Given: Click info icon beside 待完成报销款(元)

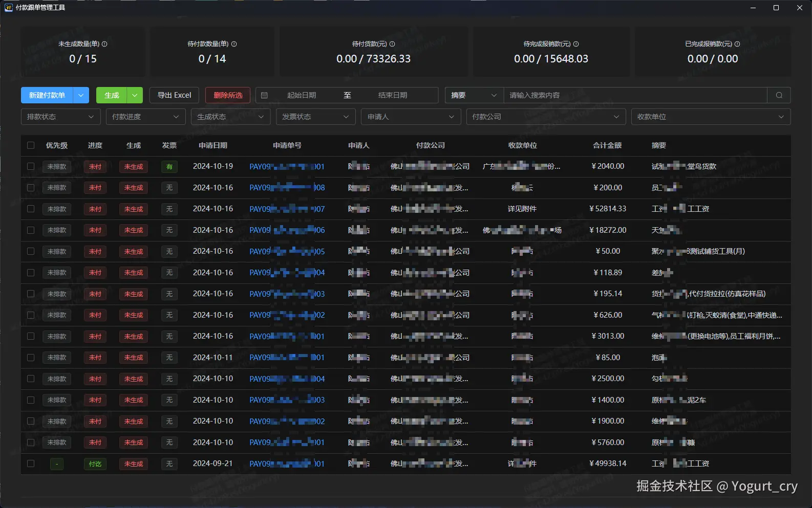Looking at the screenshot, I should (x=576, y=44).
